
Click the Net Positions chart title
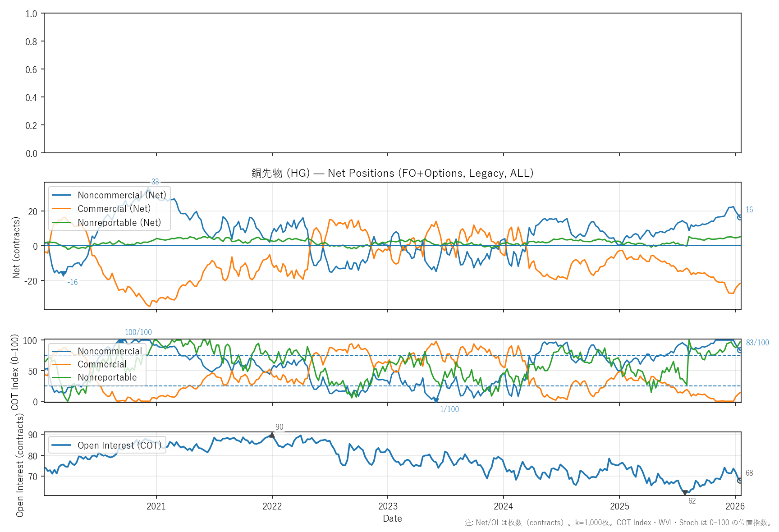tap(392, 173)
